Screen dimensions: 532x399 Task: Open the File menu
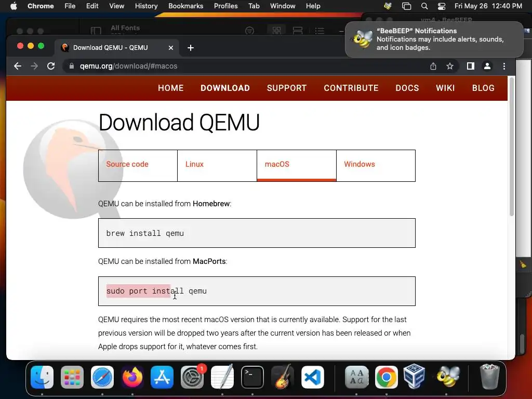coord(70,6)
